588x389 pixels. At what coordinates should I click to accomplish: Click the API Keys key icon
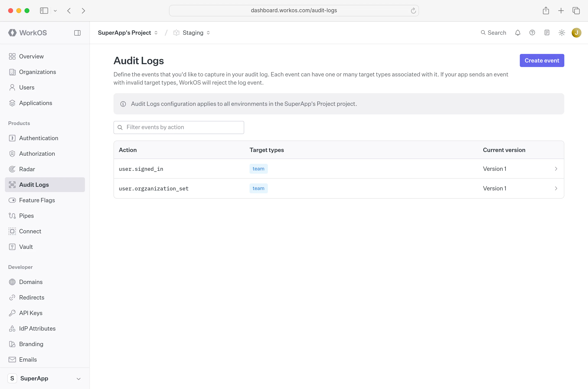point(12,313)
